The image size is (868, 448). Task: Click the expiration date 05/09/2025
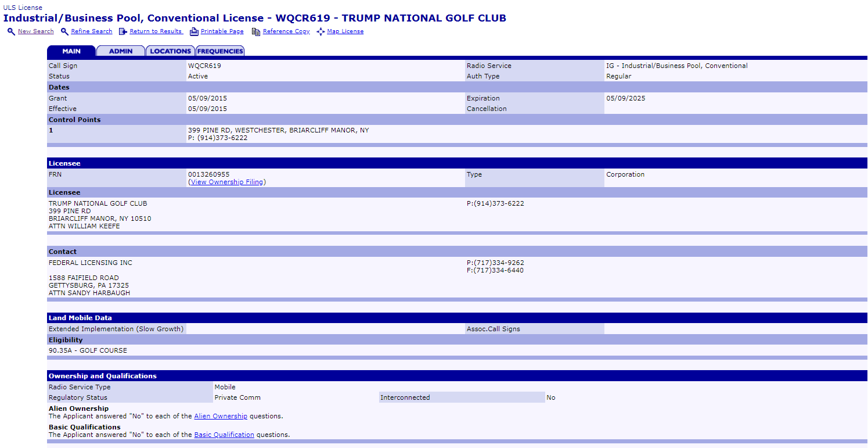[626, 98]
